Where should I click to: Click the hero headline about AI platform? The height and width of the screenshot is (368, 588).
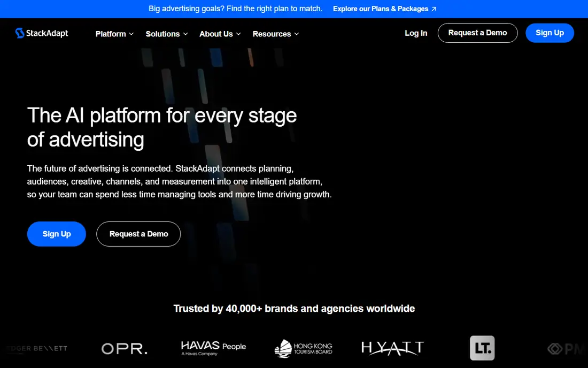click(x=162, y=127)
